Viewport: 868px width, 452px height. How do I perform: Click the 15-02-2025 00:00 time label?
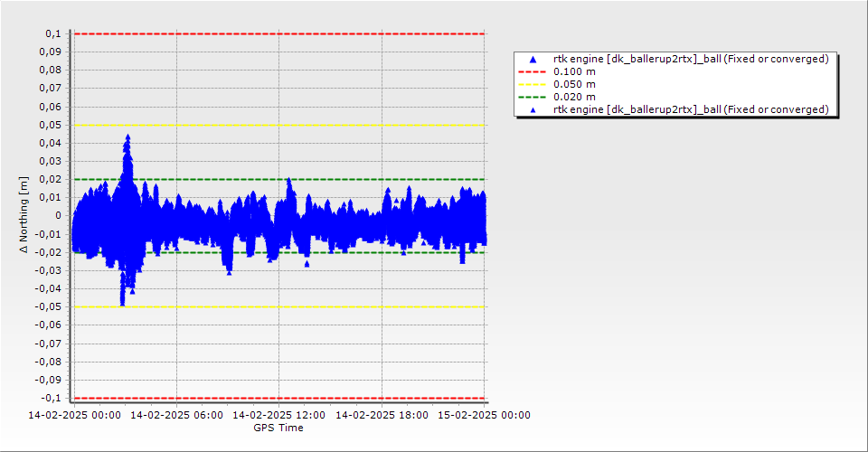coord(485,415)
